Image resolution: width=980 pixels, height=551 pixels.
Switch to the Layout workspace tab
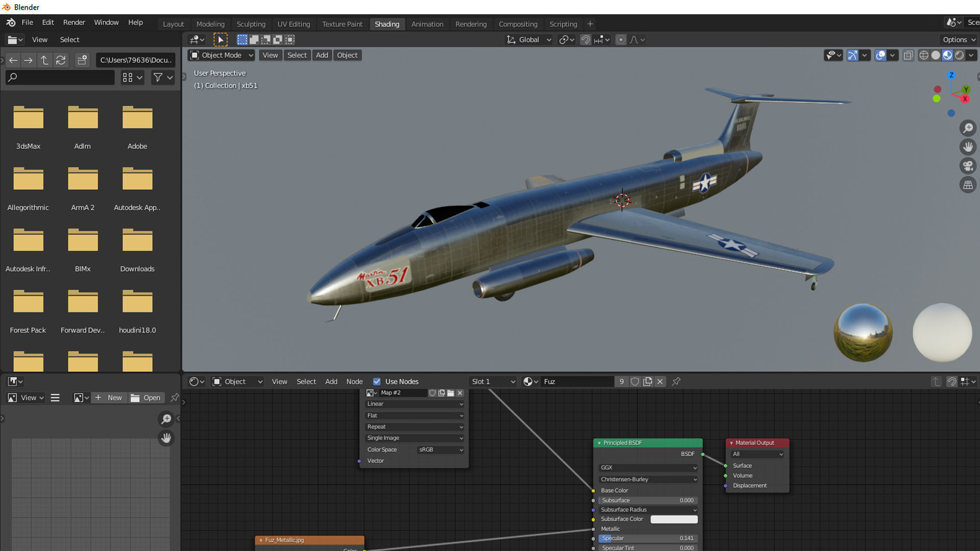pyautogui.click(x=173, y=24)
